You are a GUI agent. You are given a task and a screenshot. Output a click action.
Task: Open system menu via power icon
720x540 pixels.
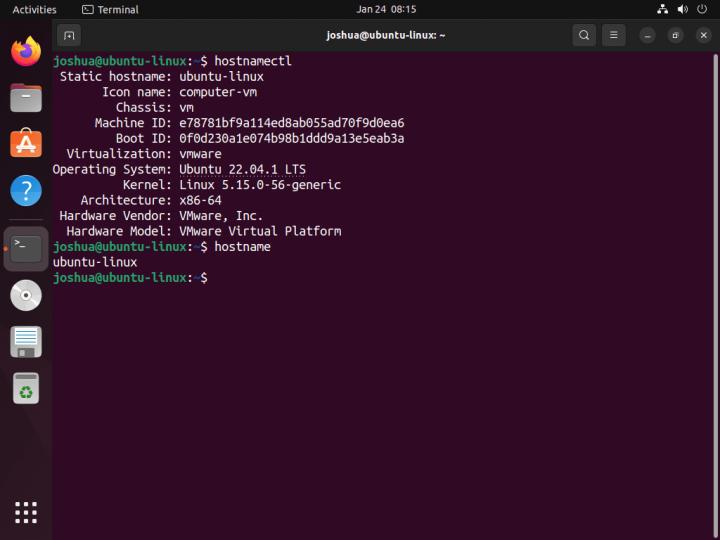pyautogui.click(x=703, y=9)
